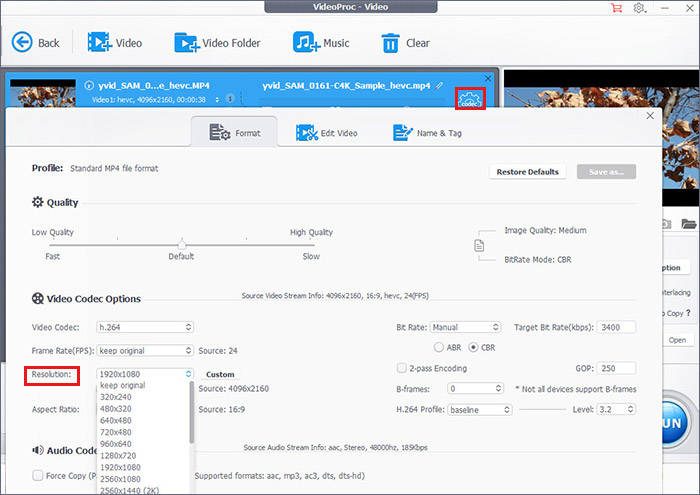Viewport: 700px width, 495px height.
Task: Open the shopping cart icon
Action: point(617,8)
